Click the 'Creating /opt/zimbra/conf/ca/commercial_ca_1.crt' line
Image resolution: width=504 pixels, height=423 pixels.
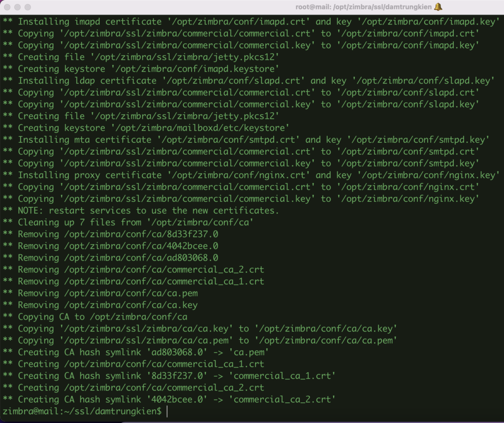pos(133,364)
